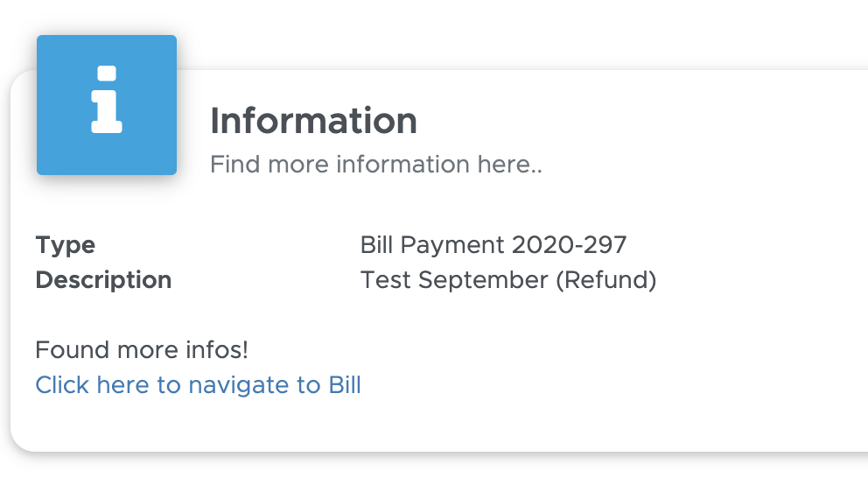
Task: Click the white letter i glyph
Action: pyautogui.click(x=107, y=99)
